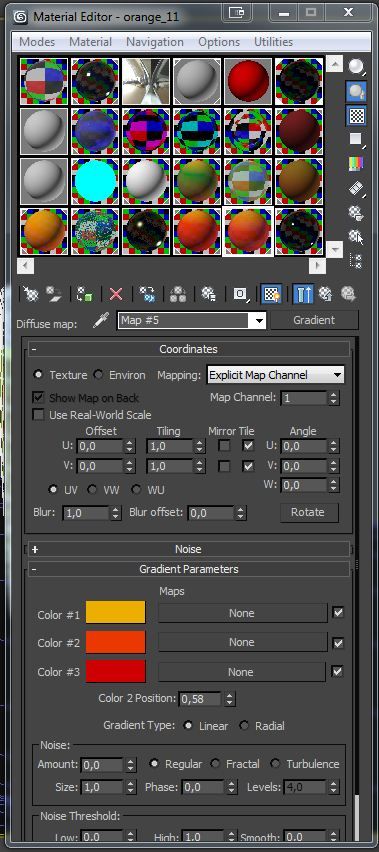The image size is (379, 852).
Task: Click the orange Color #2 swatch
Action: (116, 642)
